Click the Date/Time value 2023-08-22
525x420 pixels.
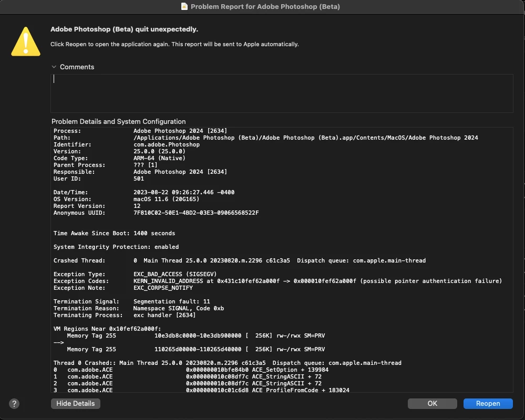(184, 192)
